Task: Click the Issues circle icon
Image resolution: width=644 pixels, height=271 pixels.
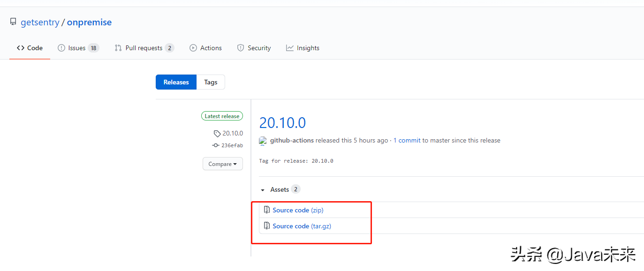Action: pos(61,48)
